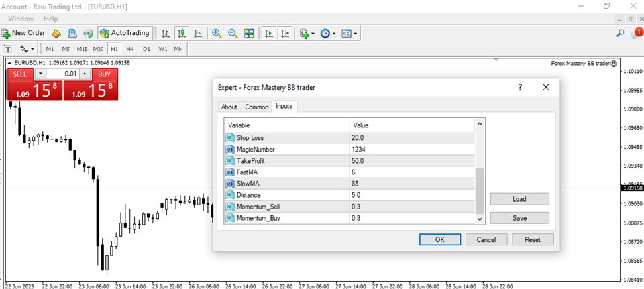Click the Reset button
Screen dimensions: 644x289
tap(533, 240)
